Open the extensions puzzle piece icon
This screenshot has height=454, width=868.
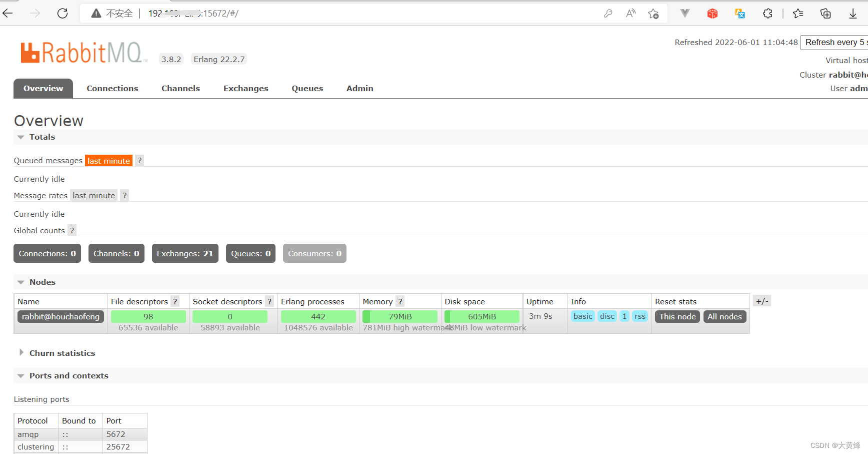point(767,14)
